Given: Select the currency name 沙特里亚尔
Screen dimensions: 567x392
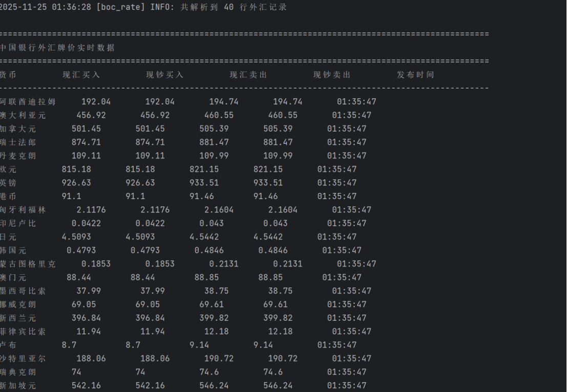Looking at the screenshot, I should point(23,358).
